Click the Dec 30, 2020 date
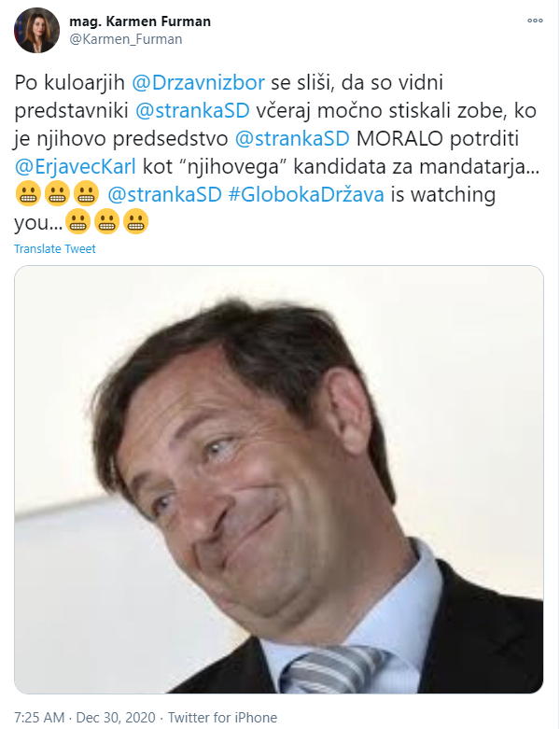The height and width of the screenshot is (729, 560). click(x=115, y=718)
